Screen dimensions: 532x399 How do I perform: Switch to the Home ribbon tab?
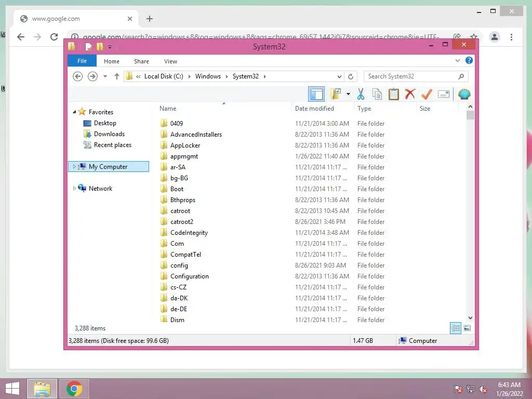(x=112, y=61)
